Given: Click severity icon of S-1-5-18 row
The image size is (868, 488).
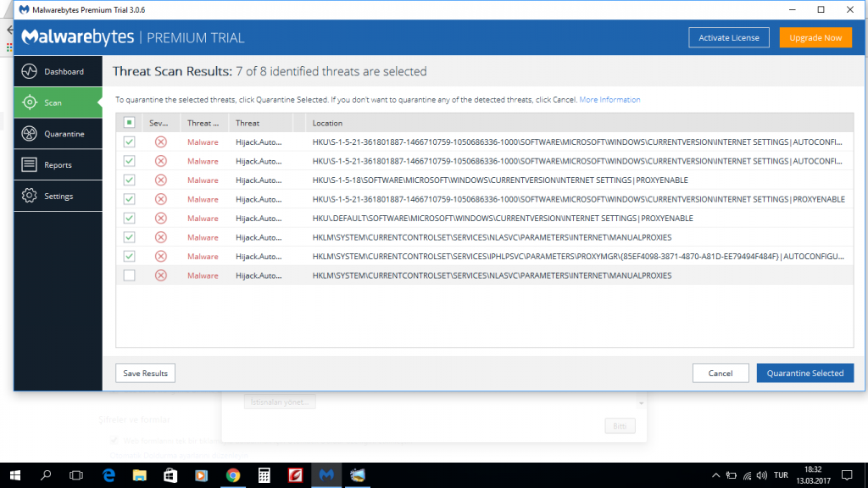Looking at the screenshot, I should 160,180.
